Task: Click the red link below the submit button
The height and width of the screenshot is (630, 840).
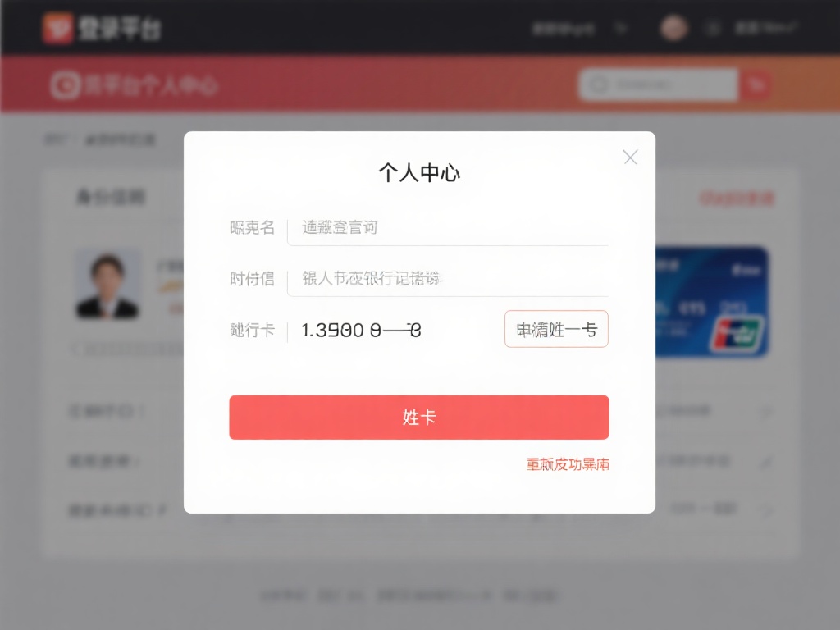Action: tap(567, 464)
